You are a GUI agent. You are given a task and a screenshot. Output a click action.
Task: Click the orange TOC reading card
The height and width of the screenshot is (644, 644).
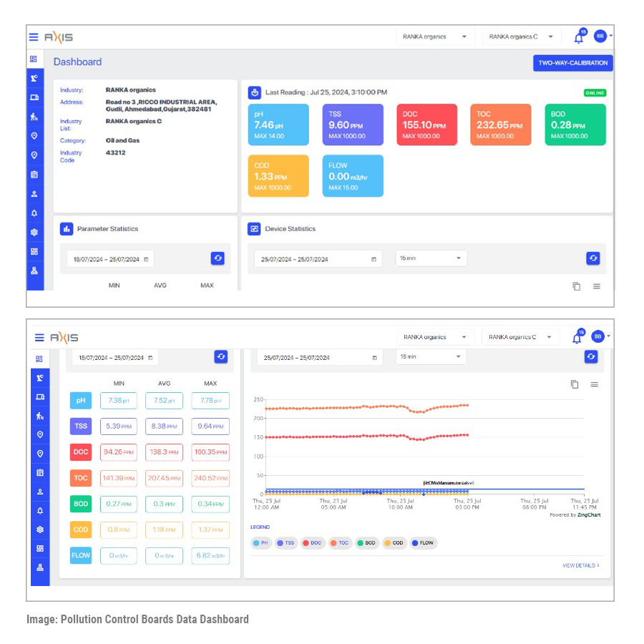501,125
